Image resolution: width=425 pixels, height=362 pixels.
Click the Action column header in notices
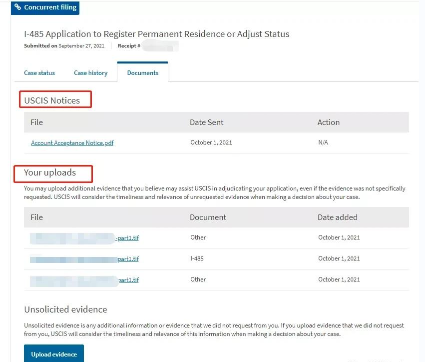[329, 122]
